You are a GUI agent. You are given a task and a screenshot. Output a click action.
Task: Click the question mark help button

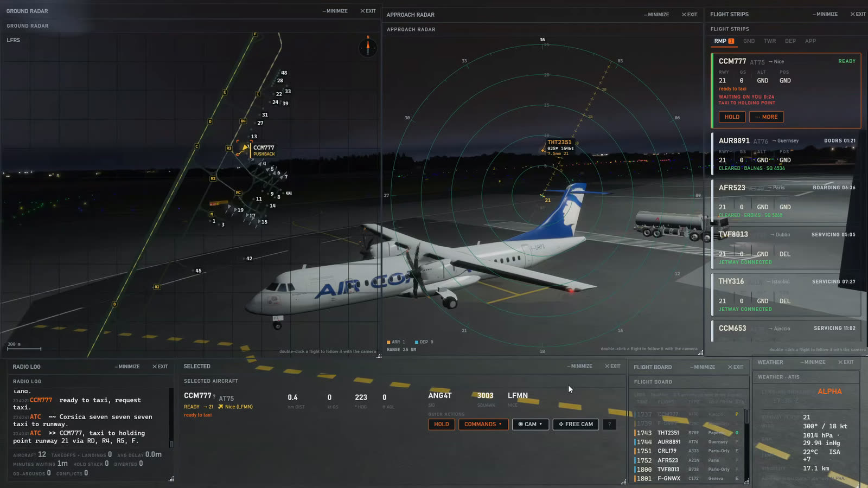pos(610,425)
